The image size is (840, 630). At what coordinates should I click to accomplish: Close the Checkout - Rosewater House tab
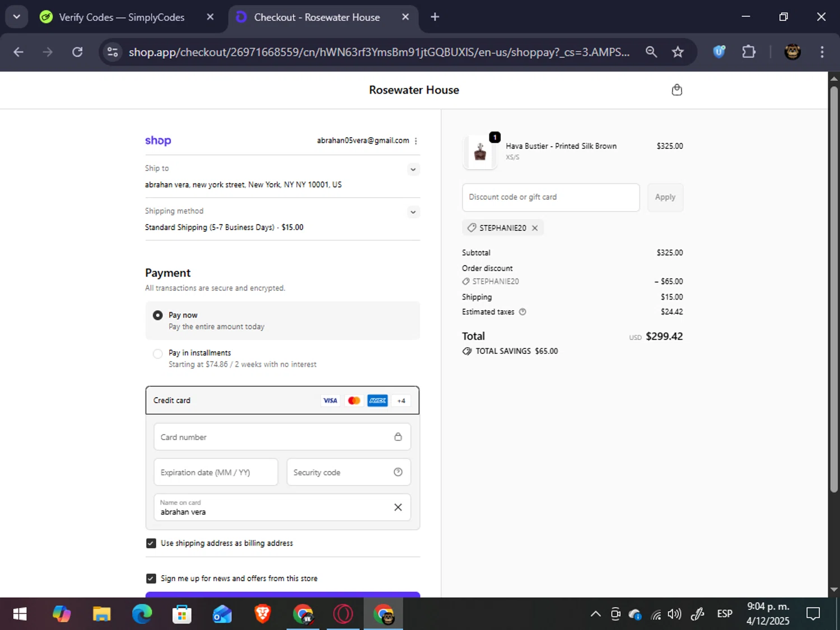pyautogui.click(x=405, y=17)
